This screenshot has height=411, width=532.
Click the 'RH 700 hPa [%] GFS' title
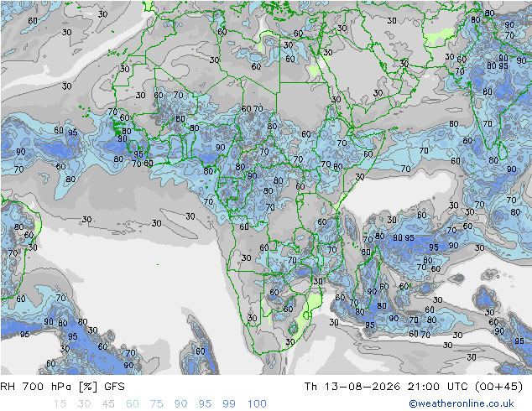[x=62, y=387]
